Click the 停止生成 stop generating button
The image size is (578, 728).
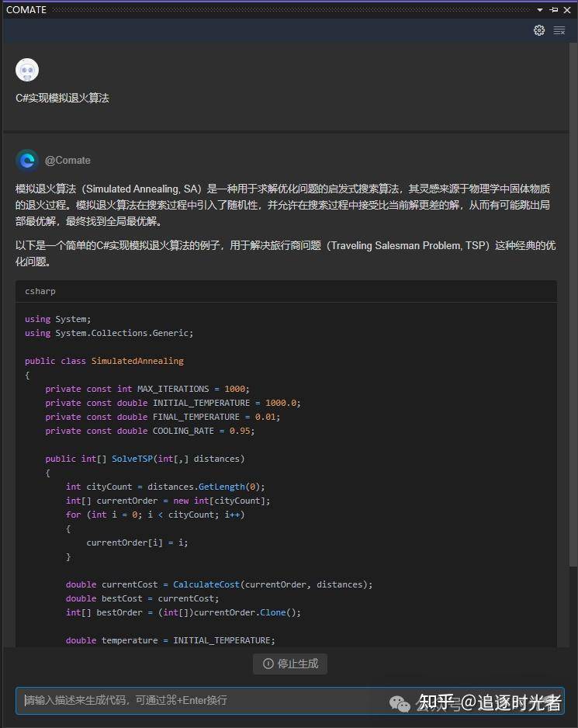[x=290, y=664]
